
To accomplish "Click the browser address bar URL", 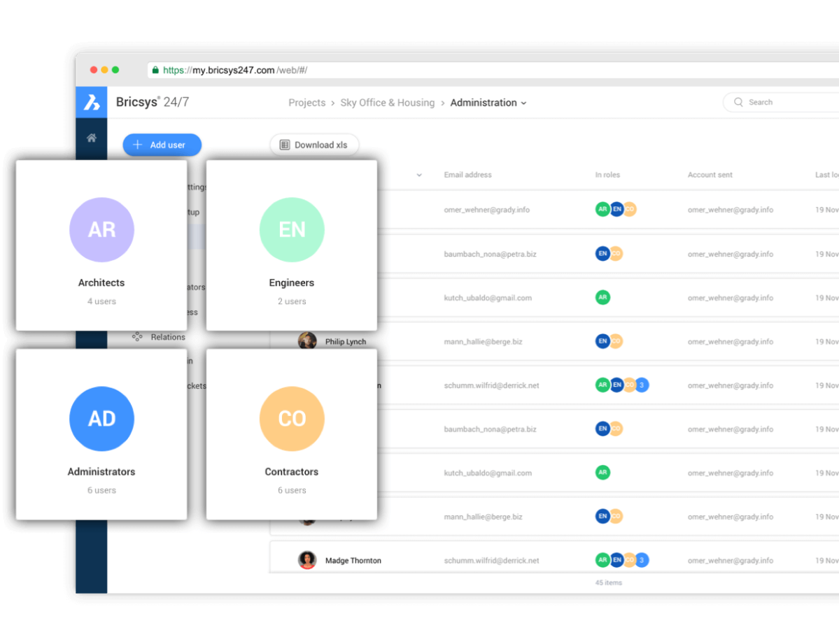I will point(235,70).
